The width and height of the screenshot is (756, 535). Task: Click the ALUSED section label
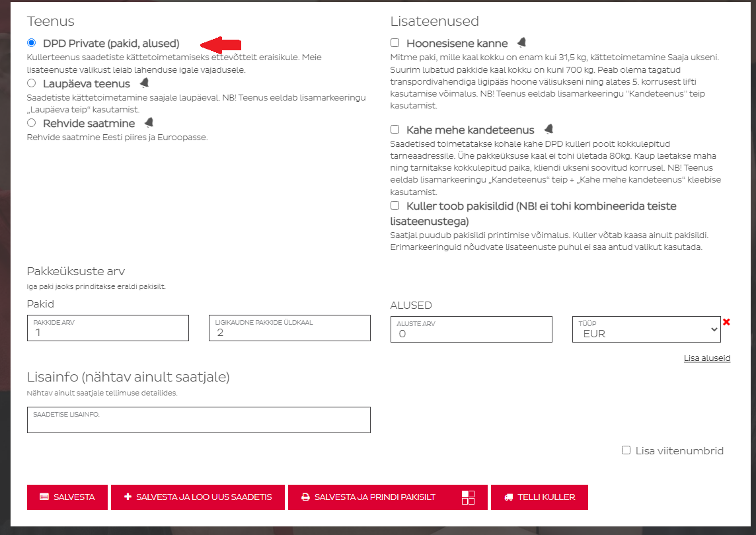[411, 306]
